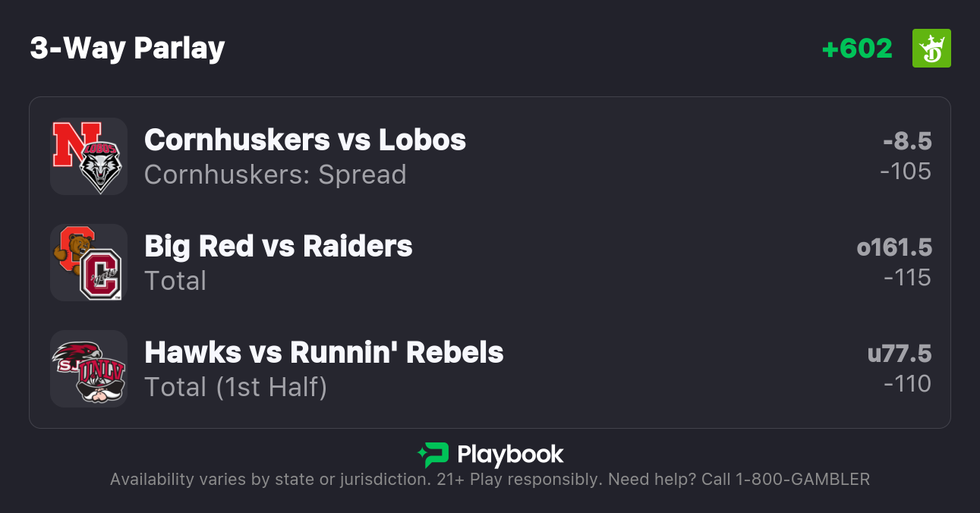Select the -110 first half odds
980x513 pixels.
[907, 384]
